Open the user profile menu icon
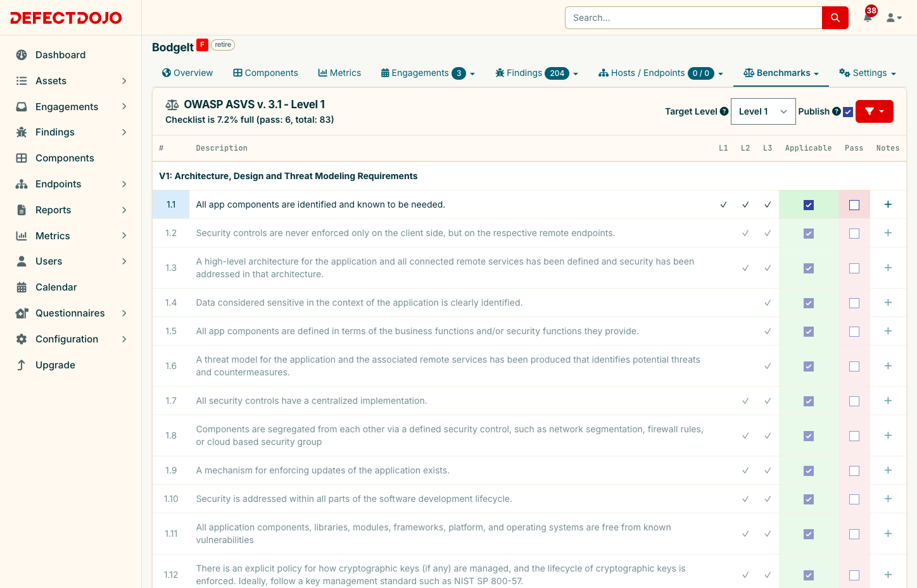Screen dimensions: 917x588 click(x=894, y=18)
